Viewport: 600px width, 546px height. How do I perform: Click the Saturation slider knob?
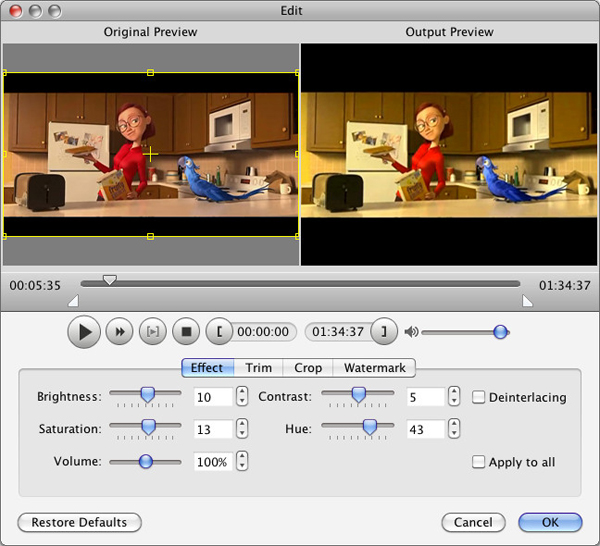(x=148, y=426)
